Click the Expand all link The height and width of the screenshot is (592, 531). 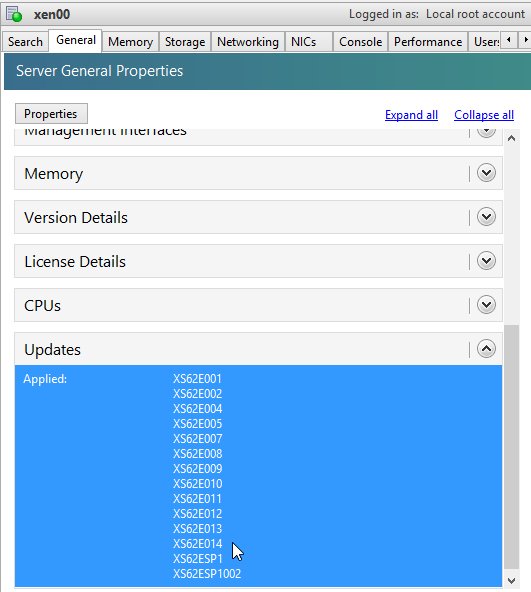click(411, 115)
